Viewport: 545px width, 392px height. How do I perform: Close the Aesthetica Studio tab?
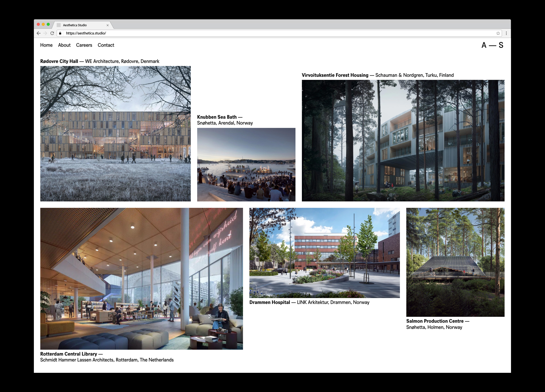[107, 25]
